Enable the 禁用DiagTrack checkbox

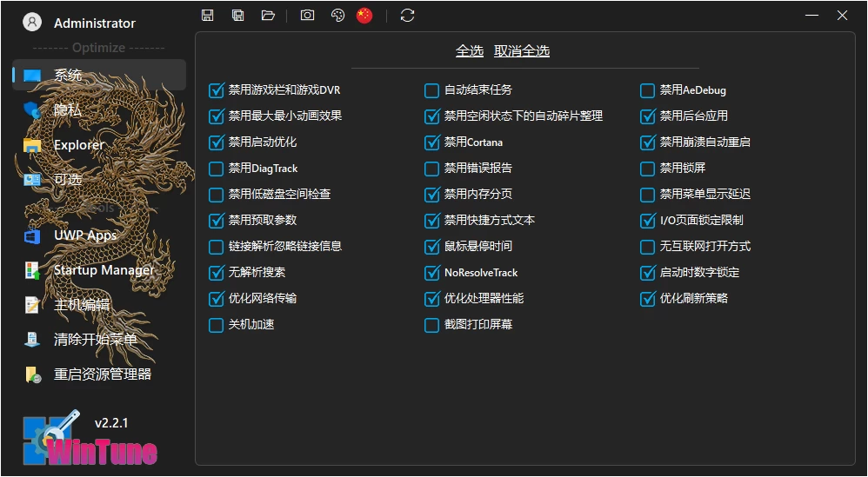coord(217,169)
